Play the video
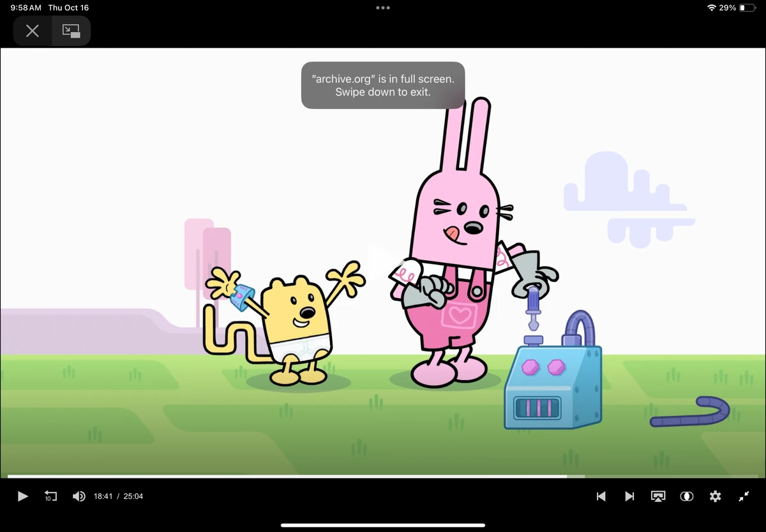 coord(22,496)
